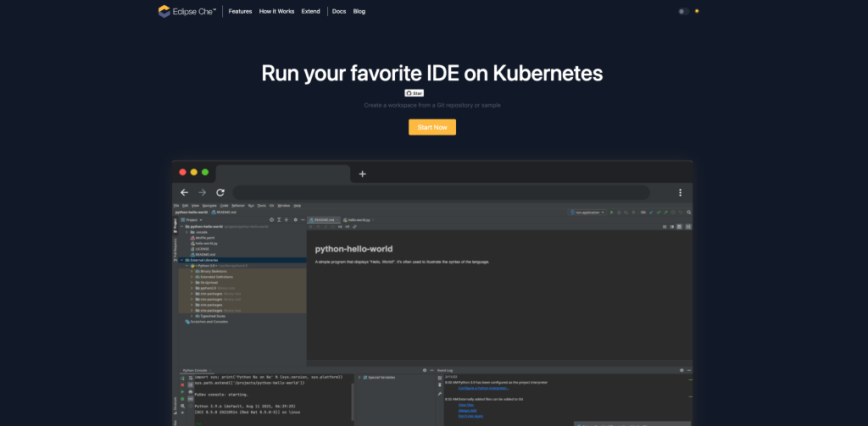Viewport: 868px width, 426px height.
Task: Open the Edit menu in the IDE
Action: (185, 205)
